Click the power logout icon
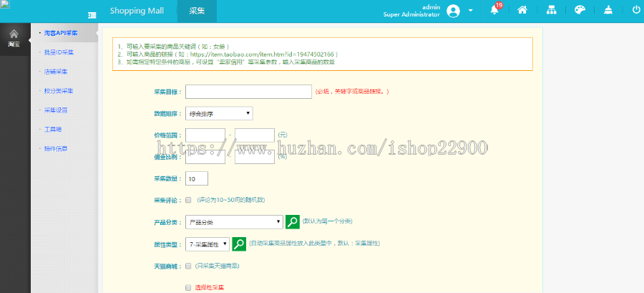 point(636,10)
